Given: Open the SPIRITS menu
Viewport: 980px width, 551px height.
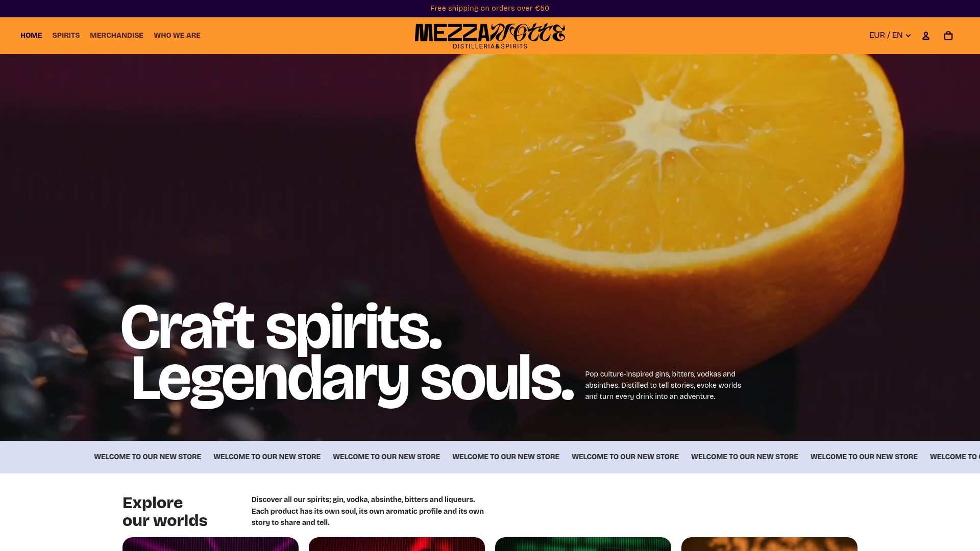Looking at the screenshot, I should (x=66, y=35).
